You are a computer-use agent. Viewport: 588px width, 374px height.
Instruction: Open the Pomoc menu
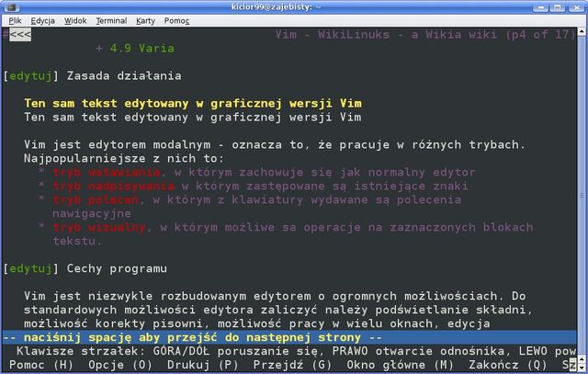pyautogui.click(x=176, y=20)
